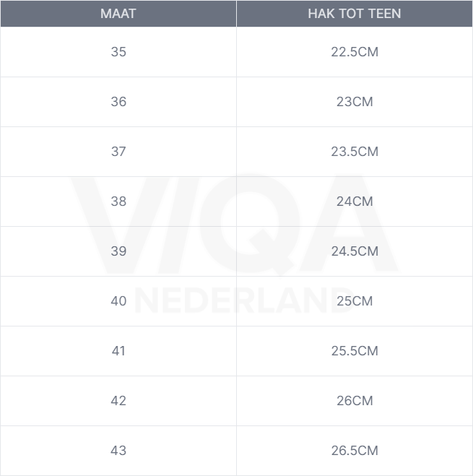Click the 23CM measurement cell
473x476 pixels.
(355, 102)
